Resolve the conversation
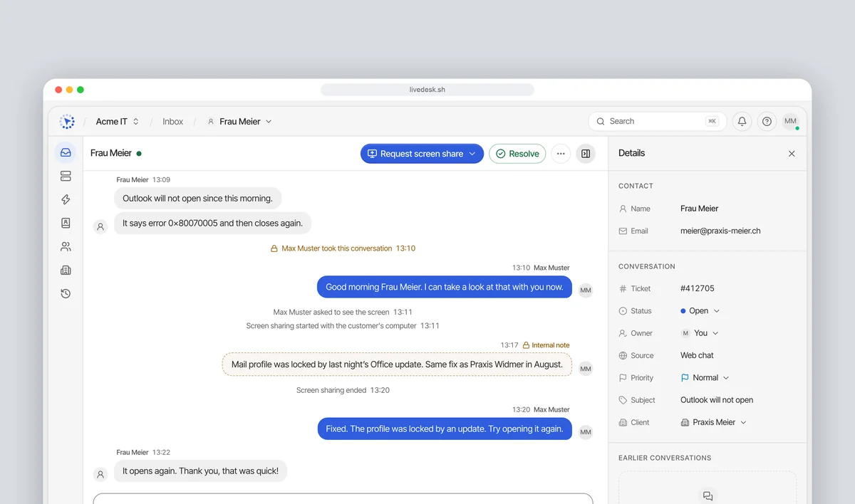Screen dimensions: 855x504 (x=517, y=154)
